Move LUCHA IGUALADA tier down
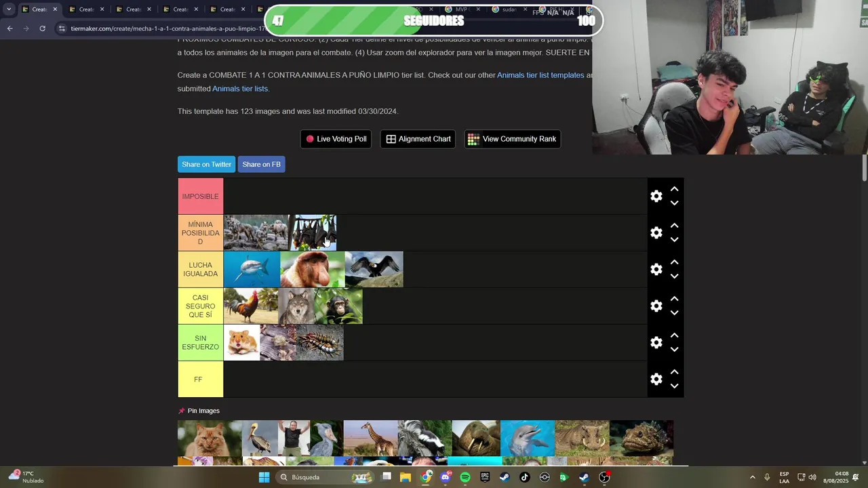The height and width of the screenshot is (488, 868). pyautogui.click(x=674, y=276)
